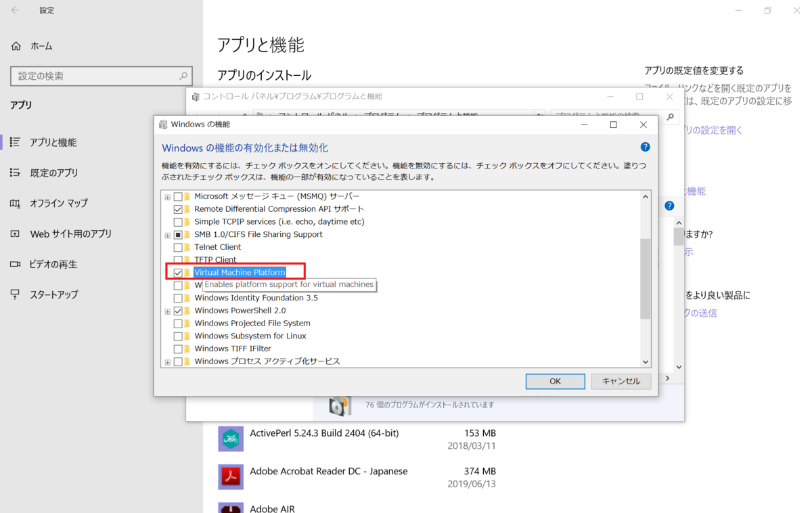This screenshot has height=513, width=812.
Task: Expand the Microsoft メッセージ キュー (MSMQ) サーバー node
Action: click(168, 197)
